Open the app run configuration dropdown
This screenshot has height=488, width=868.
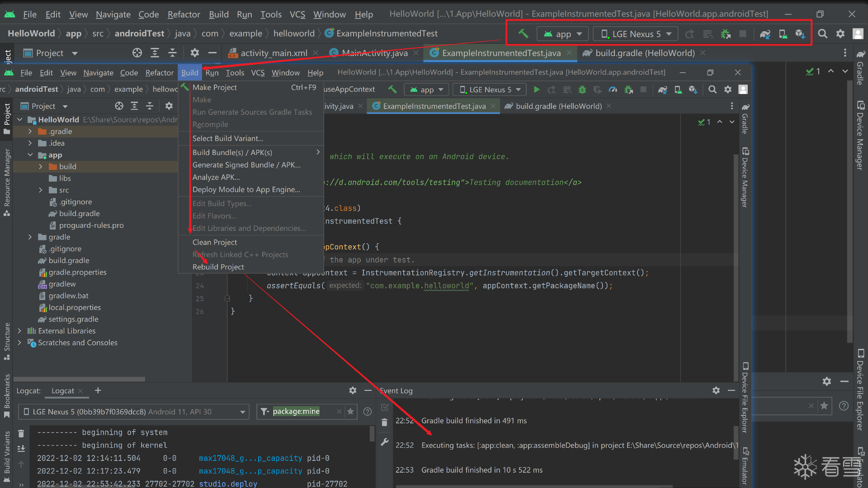point(426,89)
